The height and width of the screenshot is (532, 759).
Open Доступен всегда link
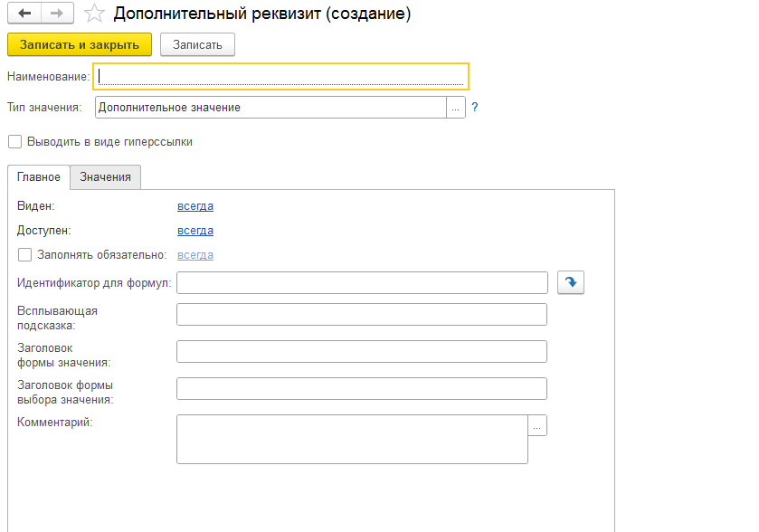coord(195,231)
